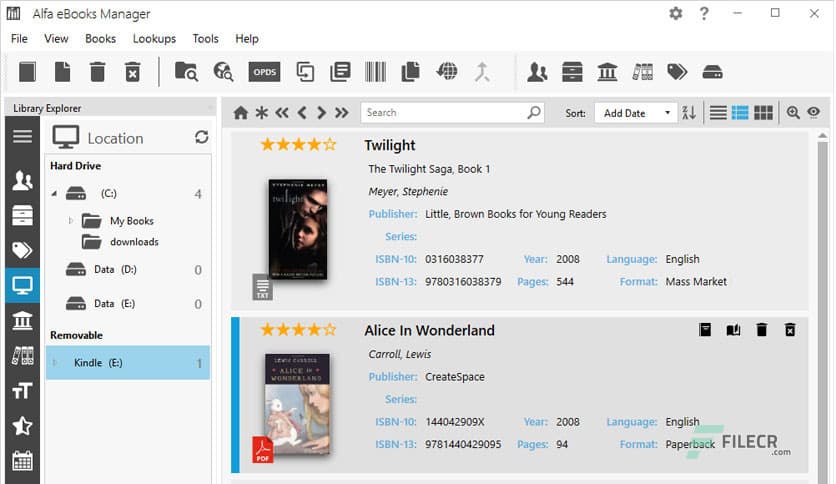Select the star ratings sidebar icon

point(22,426)
